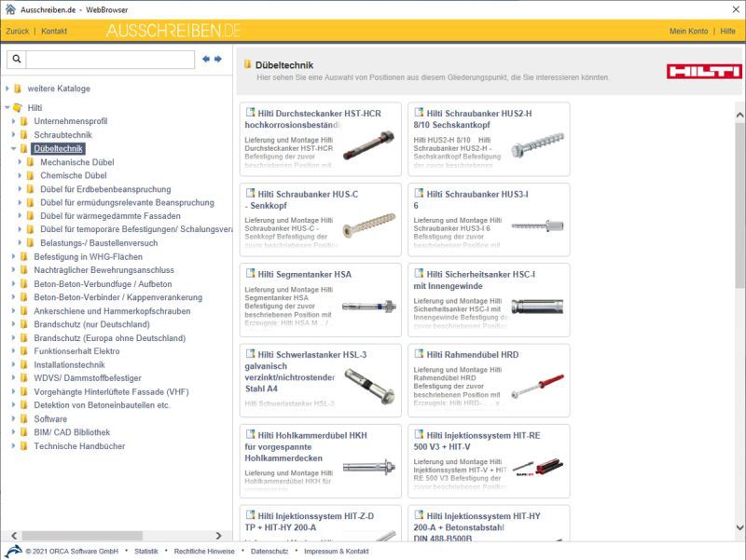Image resolution: width=746 pixels, height=560 pixels.
Task: Expand the Schraubtechnik node
Action: coord(13,135)
